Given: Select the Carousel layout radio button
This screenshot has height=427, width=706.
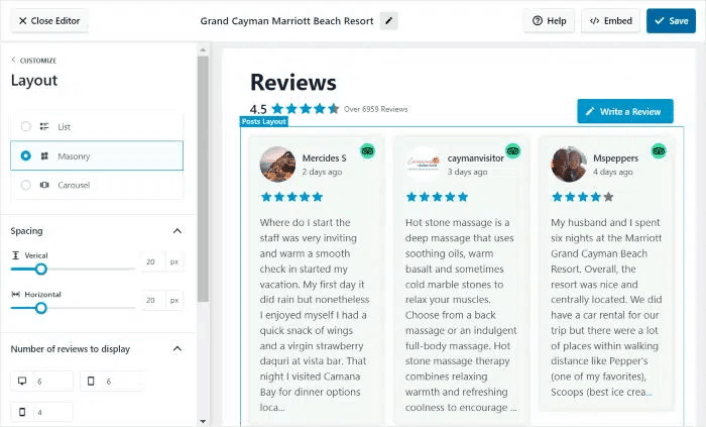Looking at the screenshot, I should [x=26, y=185].
